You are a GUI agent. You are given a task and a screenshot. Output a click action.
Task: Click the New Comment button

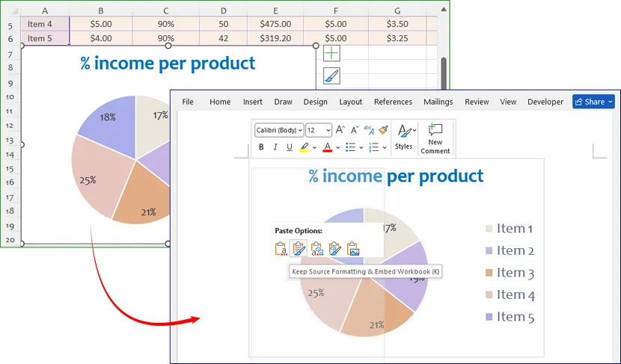pyautogui.click(x=435, y=138)
